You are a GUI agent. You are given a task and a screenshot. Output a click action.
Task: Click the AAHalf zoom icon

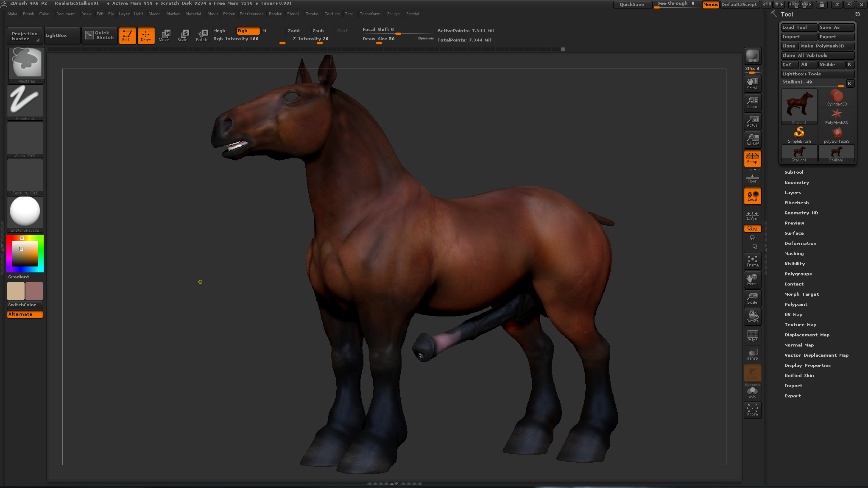[x=752, y=139]
